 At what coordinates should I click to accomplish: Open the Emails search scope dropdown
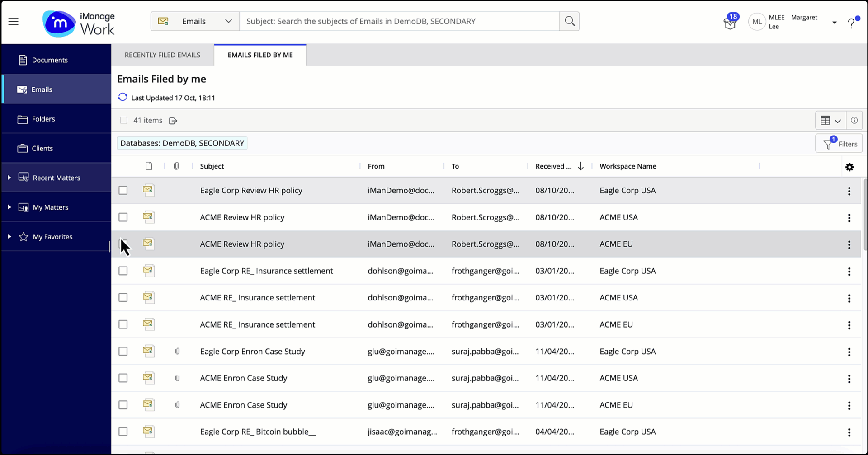(x=228, y=21)
